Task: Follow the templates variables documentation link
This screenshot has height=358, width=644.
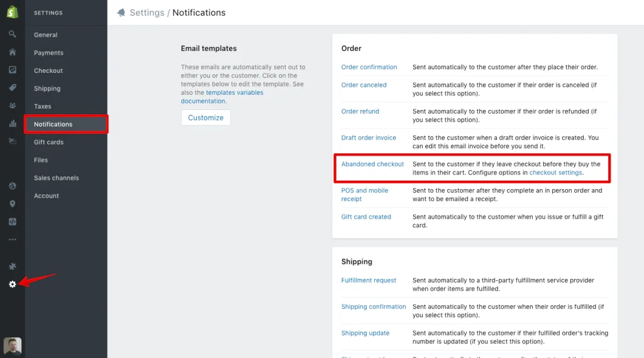Action: 234,93
